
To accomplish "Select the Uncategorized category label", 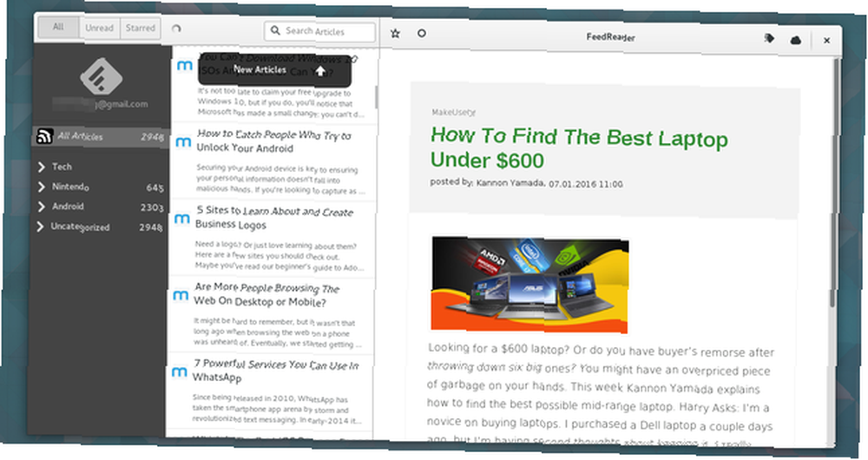I will pos(80,227).
